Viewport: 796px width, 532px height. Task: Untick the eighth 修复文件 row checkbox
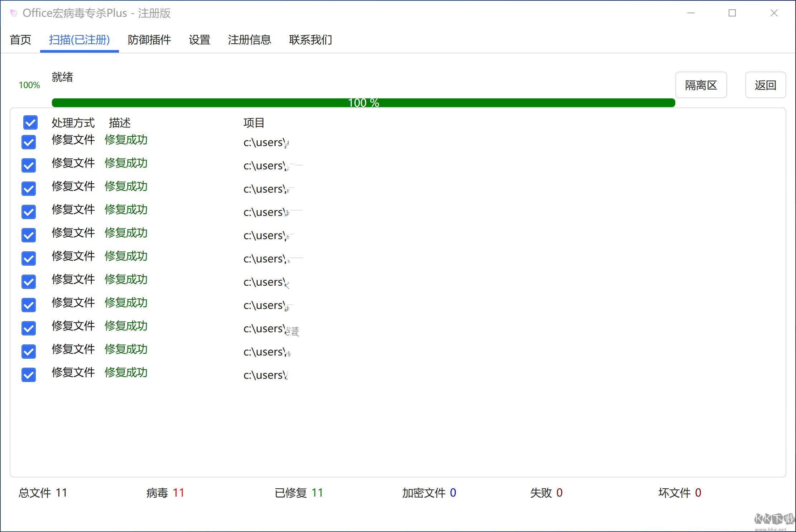29,305
